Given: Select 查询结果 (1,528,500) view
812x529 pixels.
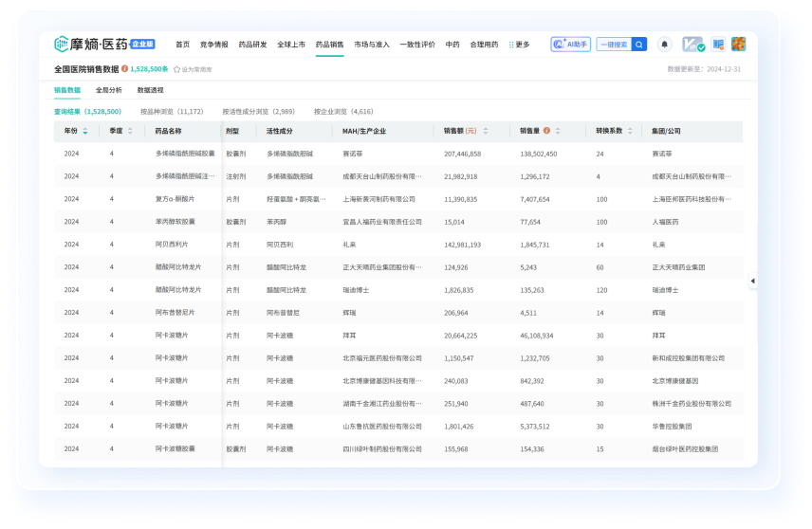Looking at the screenshot, I should (x=87, y=112).
